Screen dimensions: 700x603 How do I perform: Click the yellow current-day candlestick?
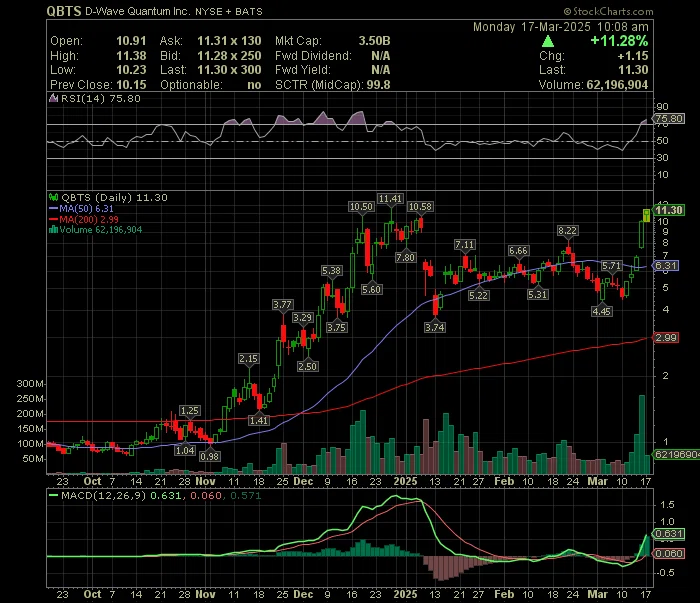click(646, 215)
